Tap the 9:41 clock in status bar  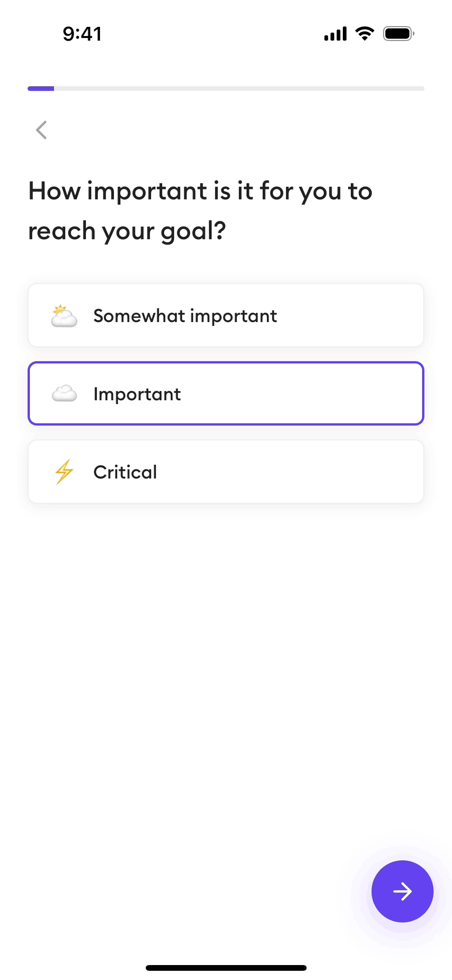(x=82, y=34)
